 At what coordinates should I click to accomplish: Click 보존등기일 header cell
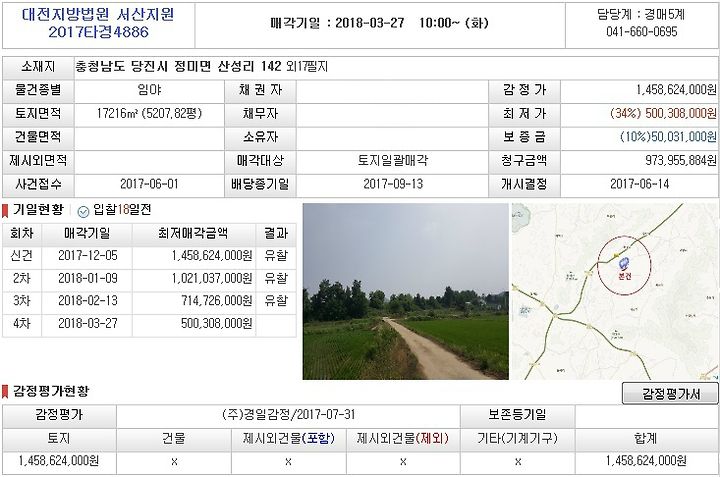click(x=517, y=415)
